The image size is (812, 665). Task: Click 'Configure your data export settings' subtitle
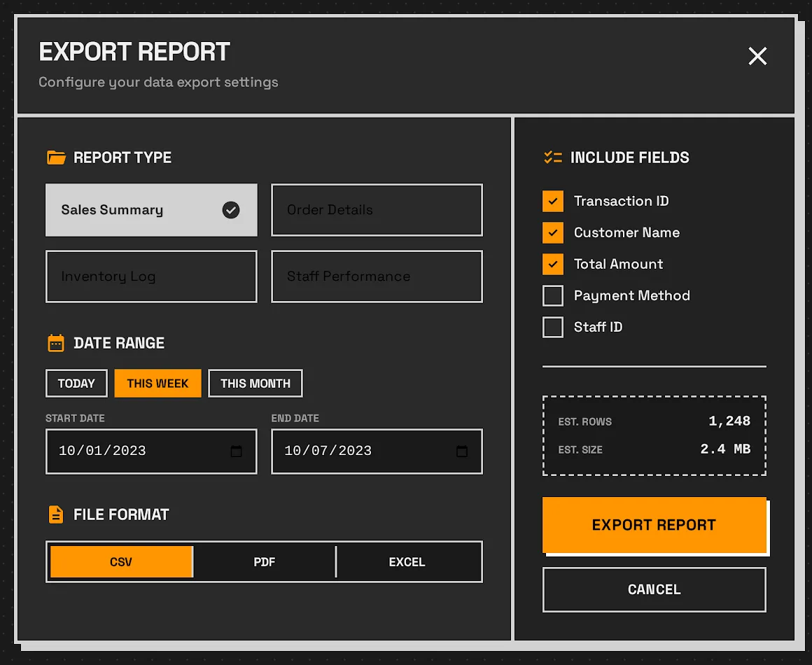coord(158,83)
